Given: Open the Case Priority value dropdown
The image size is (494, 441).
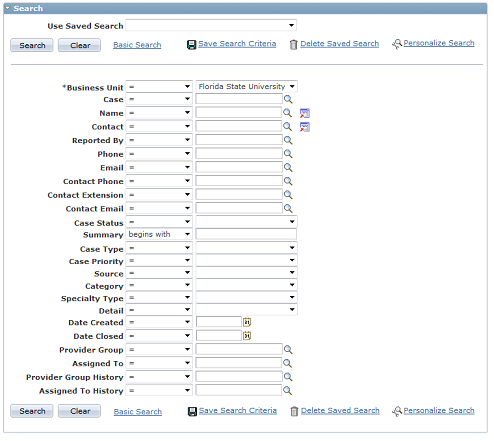Looking at the screenshot, I should pos(246,260).
